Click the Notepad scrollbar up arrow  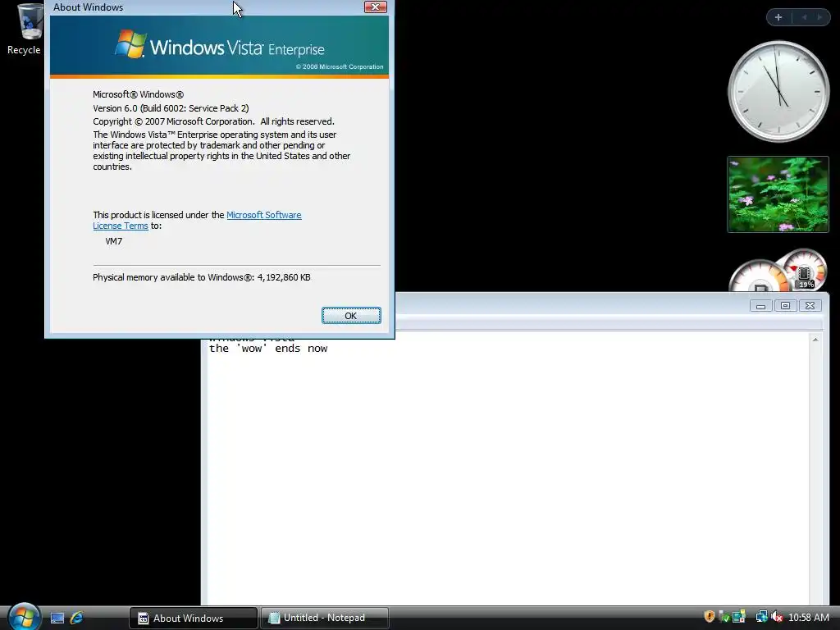tap(815, 339)
